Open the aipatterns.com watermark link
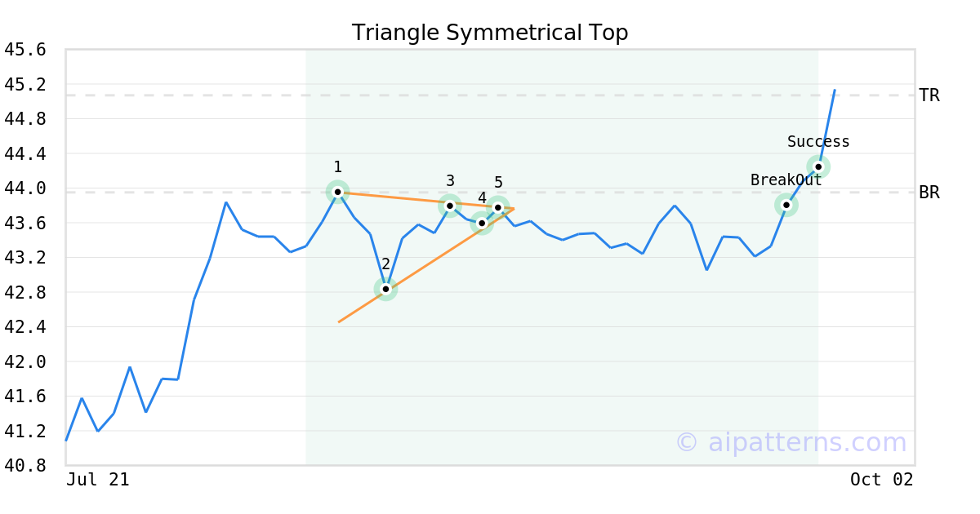 791,442
